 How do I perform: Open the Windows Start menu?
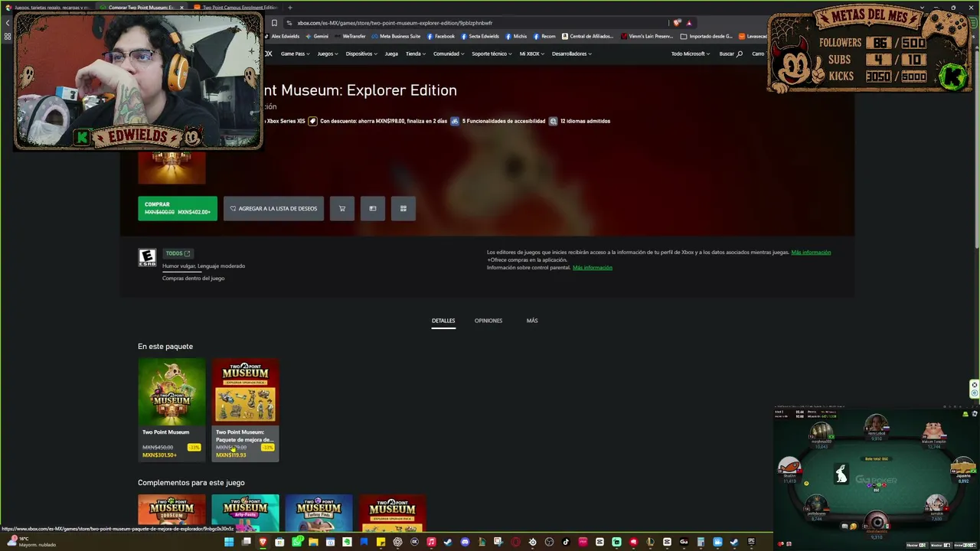(229, 543)
